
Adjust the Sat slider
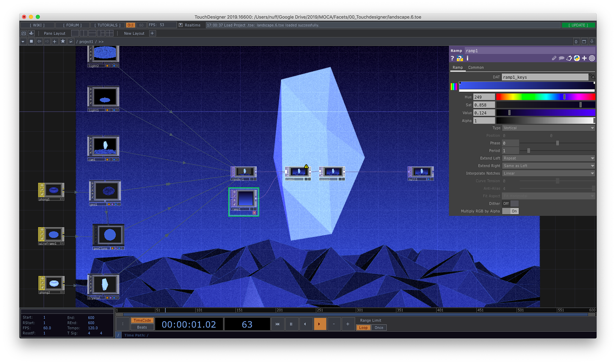[x=545, y=105]
